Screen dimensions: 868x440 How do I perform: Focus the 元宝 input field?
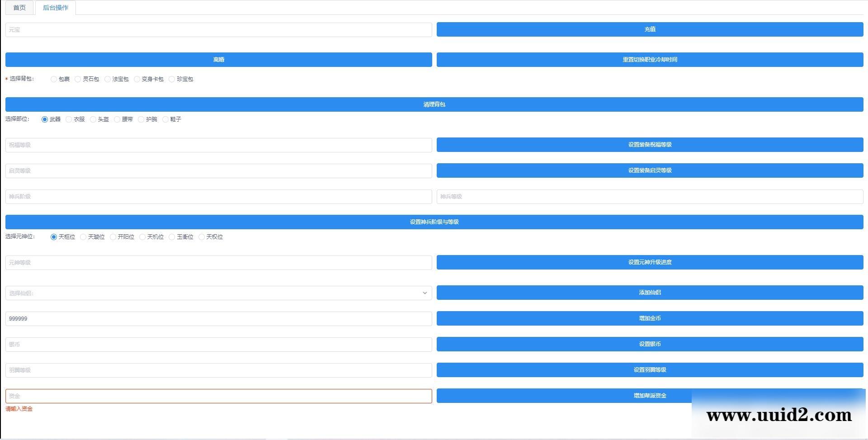(218, 30)
